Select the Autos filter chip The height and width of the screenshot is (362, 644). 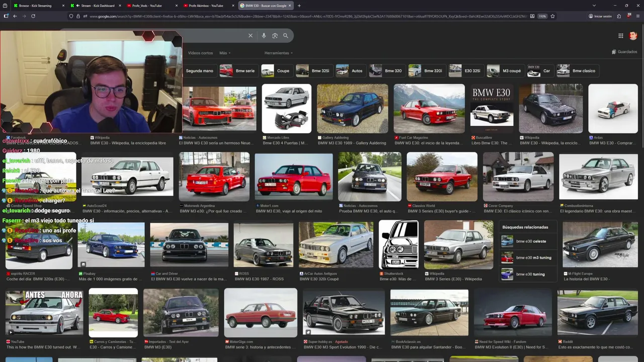pos(351,70)
